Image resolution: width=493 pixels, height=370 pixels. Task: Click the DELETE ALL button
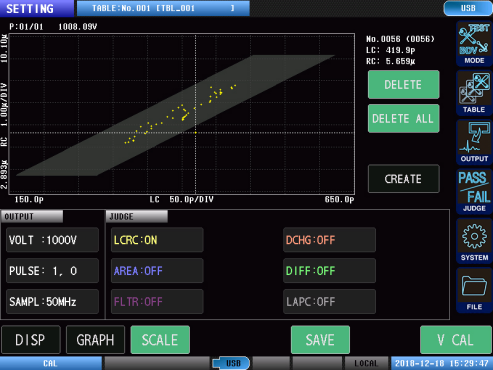(x=403, y=119)
